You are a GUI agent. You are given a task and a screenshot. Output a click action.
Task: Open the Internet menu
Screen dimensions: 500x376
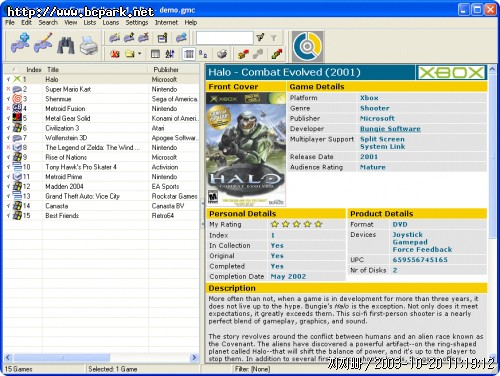pos(166,22)
